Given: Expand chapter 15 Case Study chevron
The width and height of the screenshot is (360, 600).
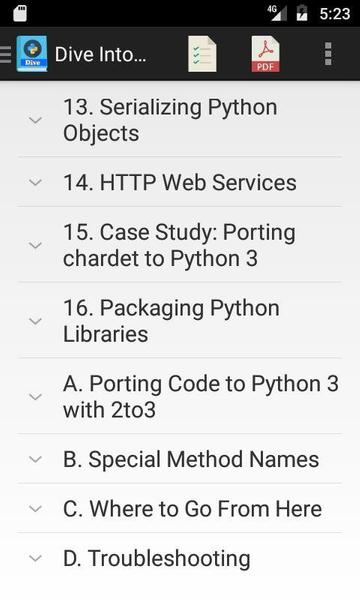Looking at the screenshot, I should click(x=36, y=245).
